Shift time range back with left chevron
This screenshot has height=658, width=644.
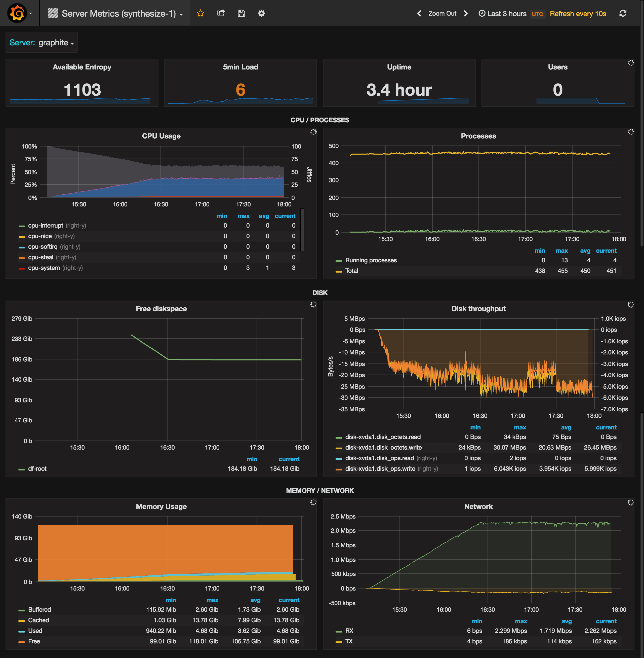419,14
